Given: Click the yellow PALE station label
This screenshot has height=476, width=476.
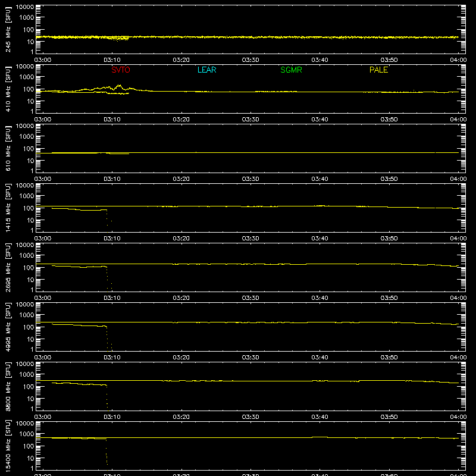Looking at the screenshot, I should (378, 70).
